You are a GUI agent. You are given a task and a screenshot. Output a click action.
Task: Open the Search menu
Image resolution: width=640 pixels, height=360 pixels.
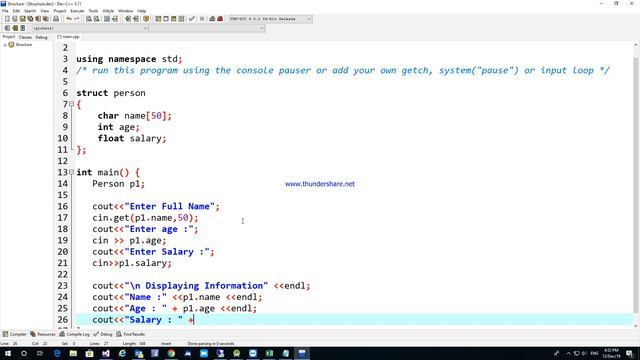click(30, 11)
